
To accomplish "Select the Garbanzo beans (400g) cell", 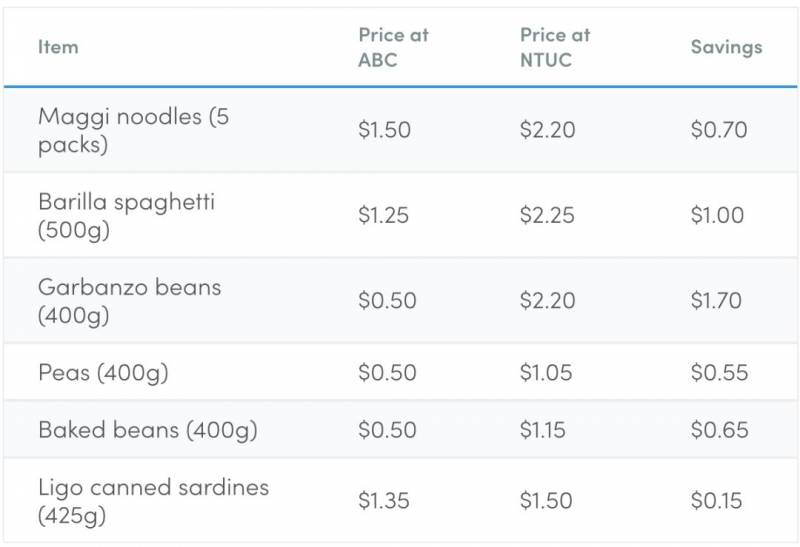I will click(129, 301).
